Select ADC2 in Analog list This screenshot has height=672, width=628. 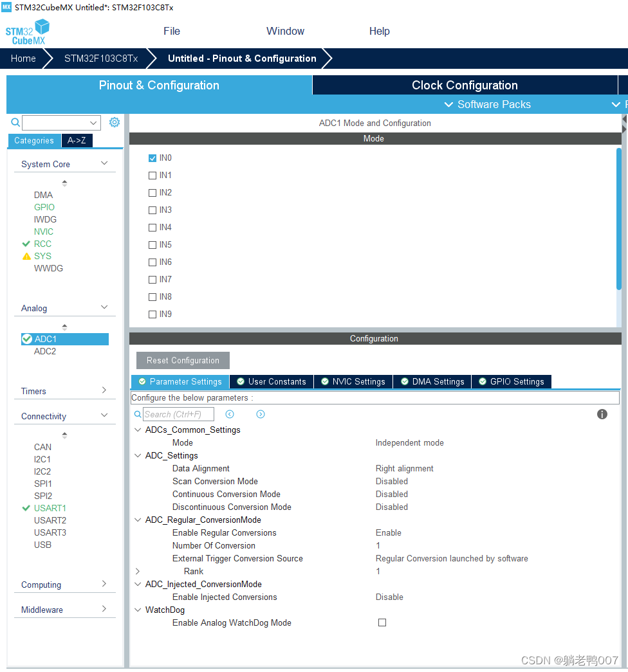click(x=45, y=351)
